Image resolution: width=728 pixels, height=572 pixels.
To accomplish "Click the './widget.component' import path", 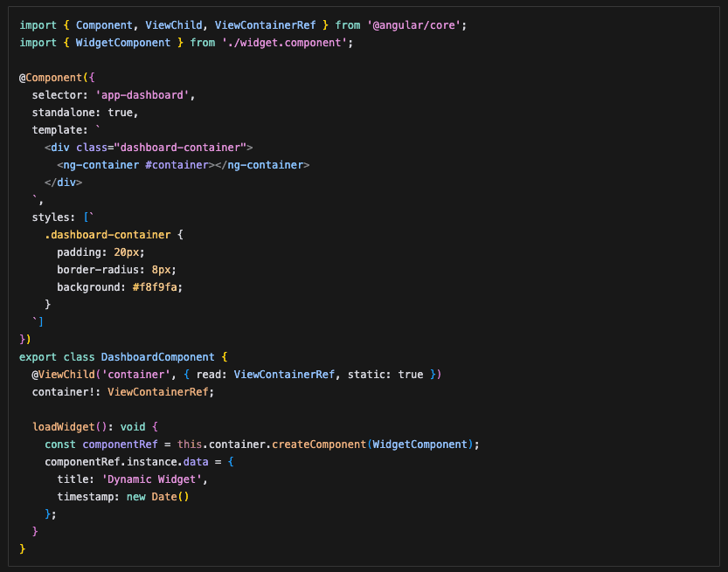I will pyautogui.click(x=285, y=43).
